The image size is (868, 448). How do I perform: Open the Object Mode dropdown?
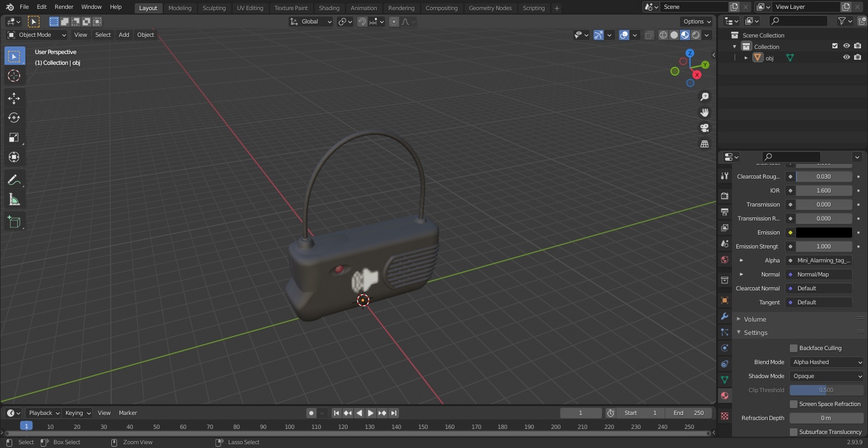pos(36,35)
